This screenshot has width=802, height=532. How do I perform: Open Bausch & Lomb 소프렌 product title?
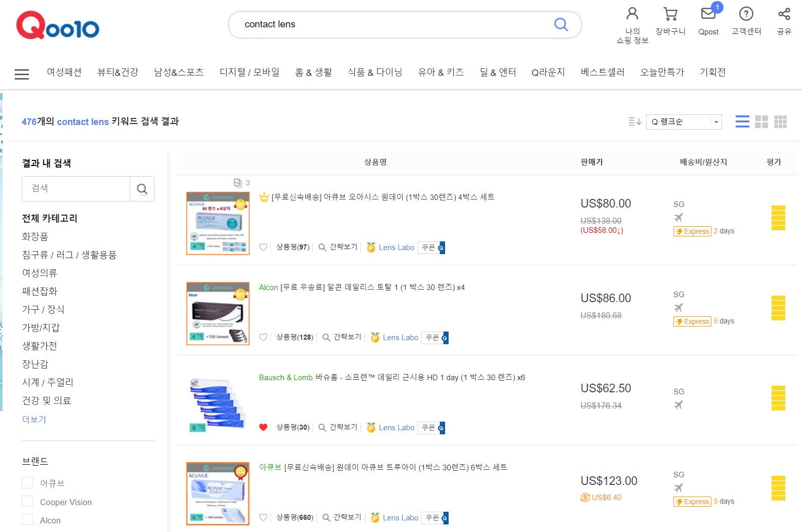(x=392, y=377)
